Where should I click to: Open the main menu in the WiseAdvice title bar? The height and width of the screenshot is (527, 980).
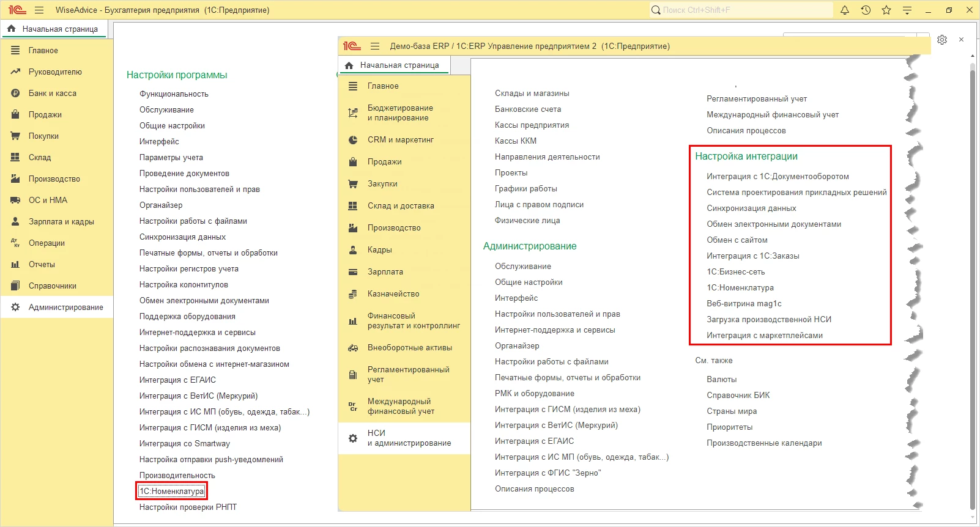click(39, 10)
